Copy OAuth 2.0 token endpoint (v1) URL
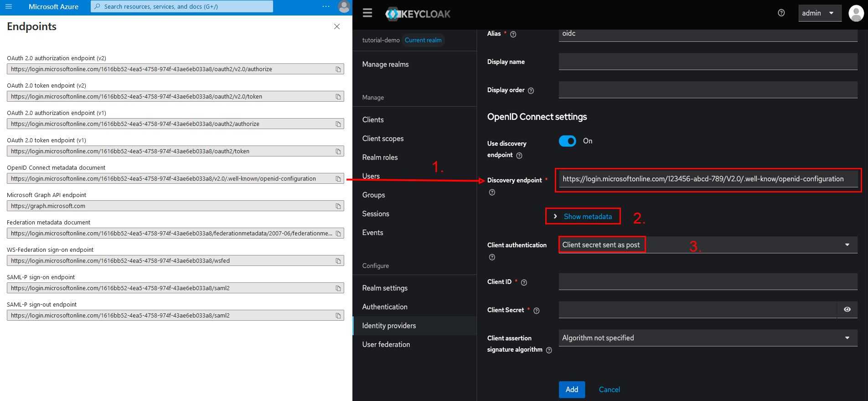Viewport: 868px width, 401px height. click(338, 151)
